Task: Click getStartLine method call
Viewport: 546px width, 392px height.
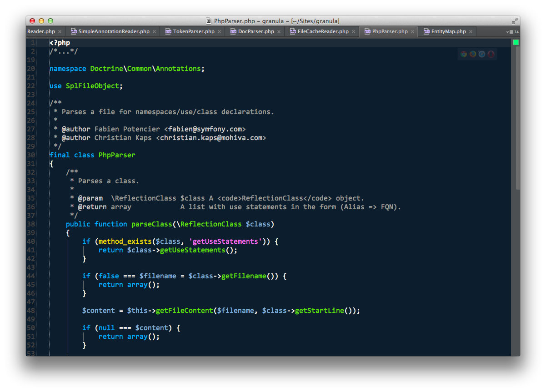Action: (320, 311)
